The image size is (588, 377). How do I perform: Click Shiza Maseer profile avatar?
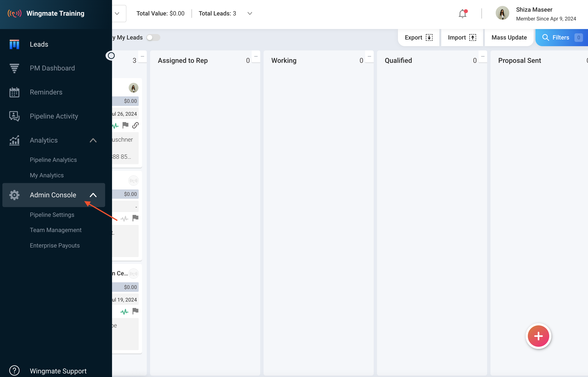(x=502, y=13)
